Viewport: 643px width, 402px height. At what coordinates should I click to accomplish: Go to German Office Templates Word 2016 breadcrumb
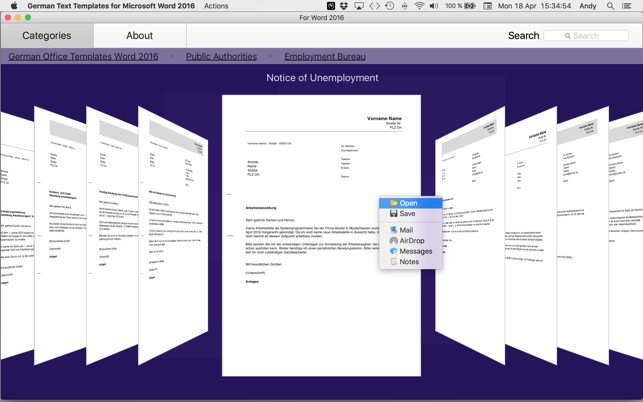click(83, 57)
